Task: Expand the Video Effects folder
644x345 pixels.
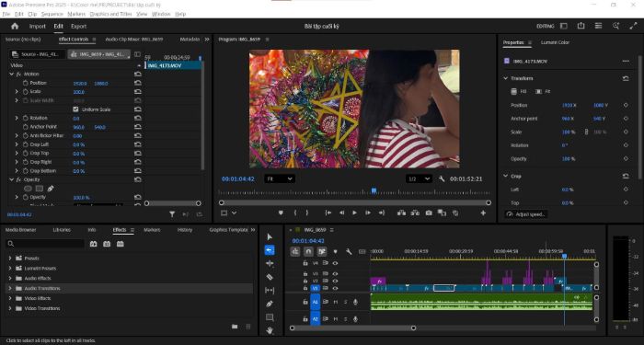Action: tap(10, 298)
